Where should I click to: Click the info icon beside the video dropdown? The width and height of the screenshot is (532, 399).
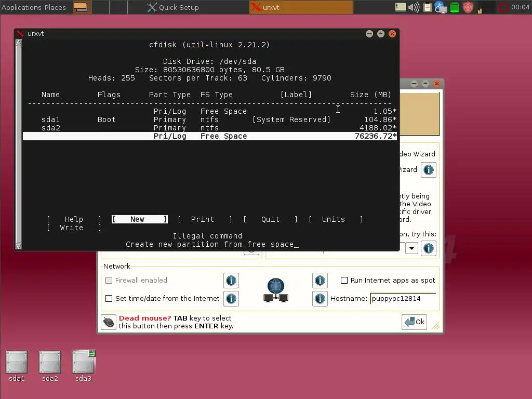click(x=429, y=248)
